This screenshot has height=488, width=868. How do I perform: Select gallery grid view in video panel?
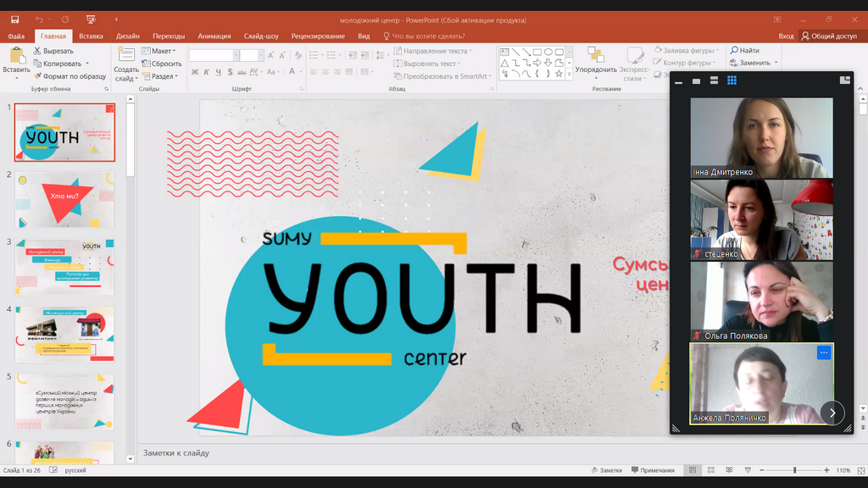coord(732,80)
